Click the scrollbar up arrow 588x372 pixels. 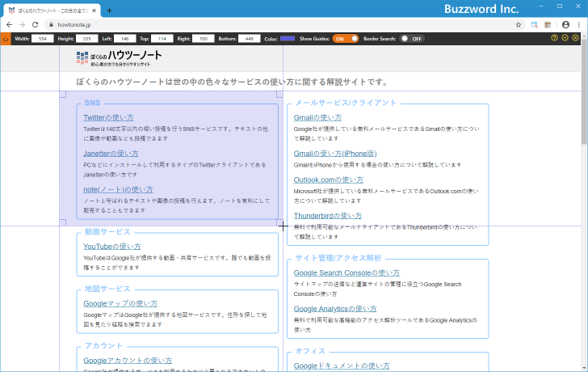click(x=584, y=36)
